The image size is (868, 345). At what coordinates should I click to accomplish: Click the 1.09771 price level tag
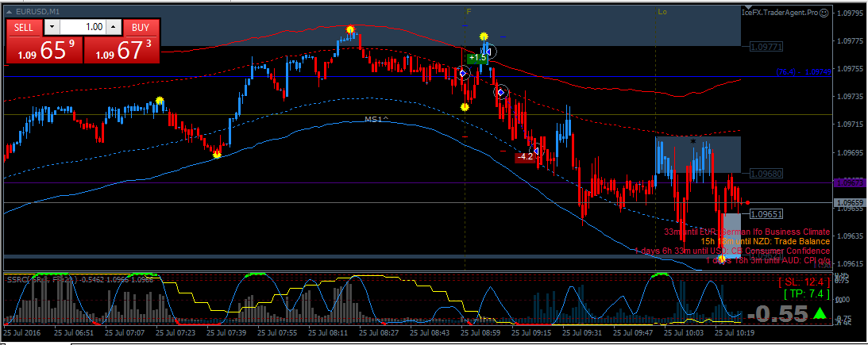tap(766, 47)
